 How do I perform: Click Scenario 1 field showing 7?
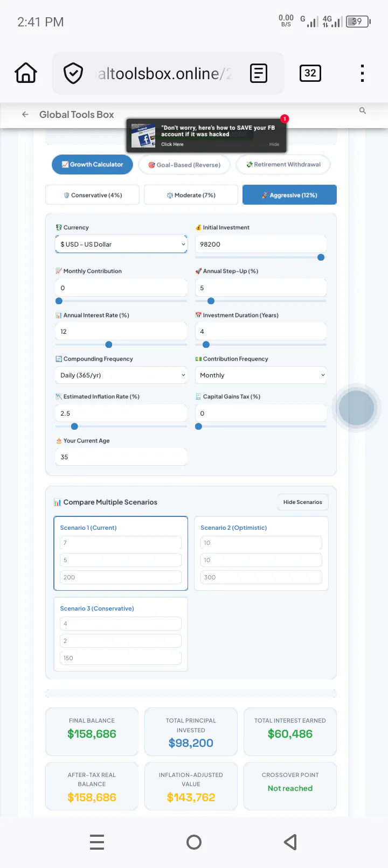pos(121,543)
